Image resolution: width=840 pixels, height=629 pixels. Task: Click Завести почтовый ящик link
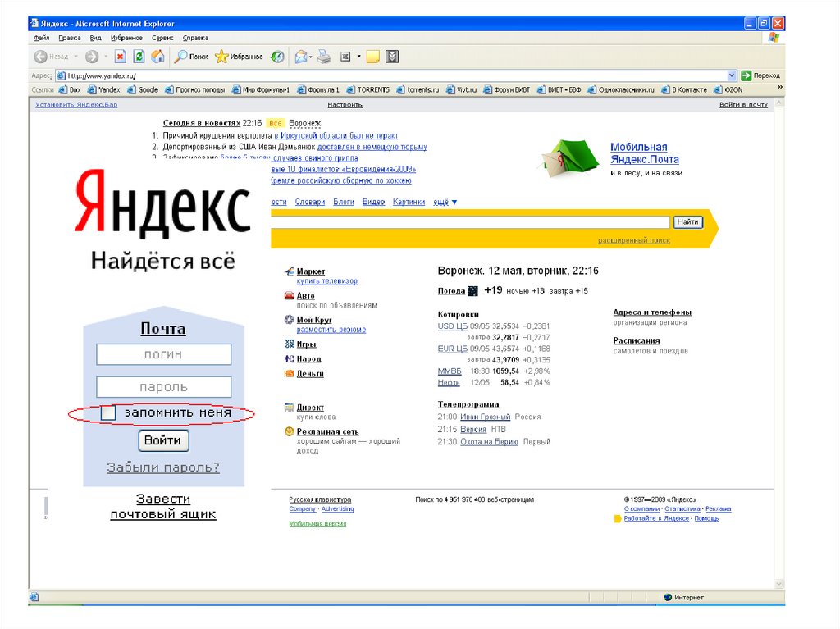click(x=163, y=506)
